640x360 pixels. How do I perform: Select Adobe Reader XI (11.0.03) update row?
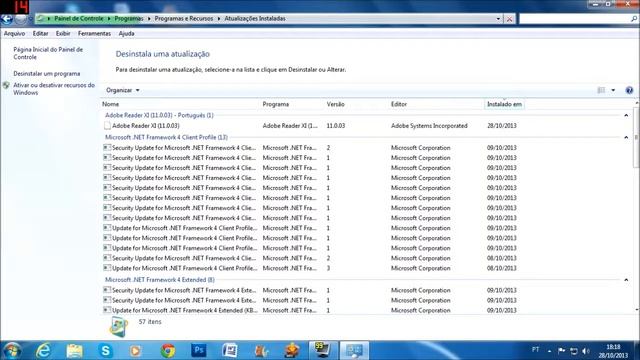tap(310, 126)
